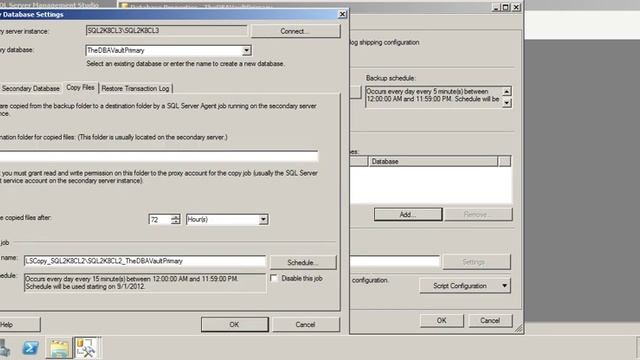Enable the Disable this job checkbox
This screenshot has width=640, height=360.
pos(274,278)
